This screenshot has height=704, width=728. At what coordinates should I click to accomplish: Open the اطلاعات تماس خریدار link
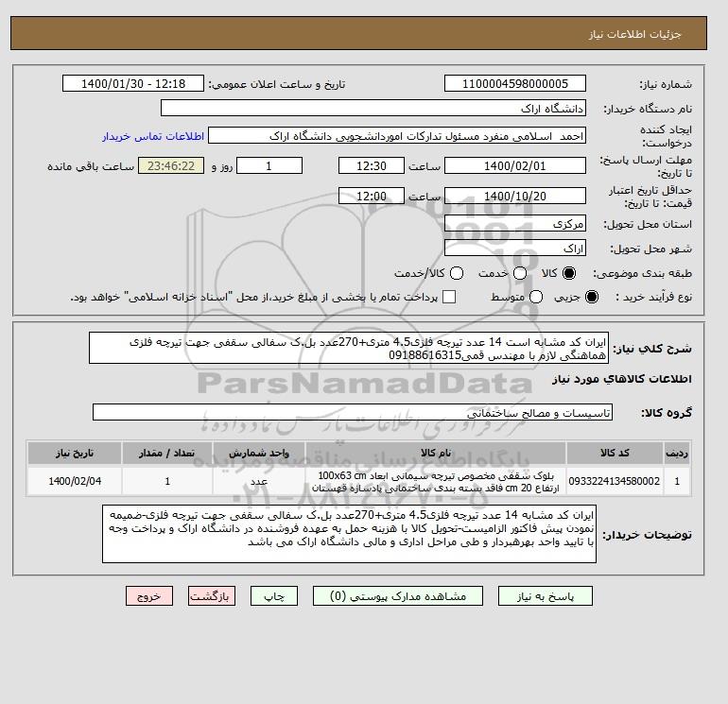coord(153,136)
